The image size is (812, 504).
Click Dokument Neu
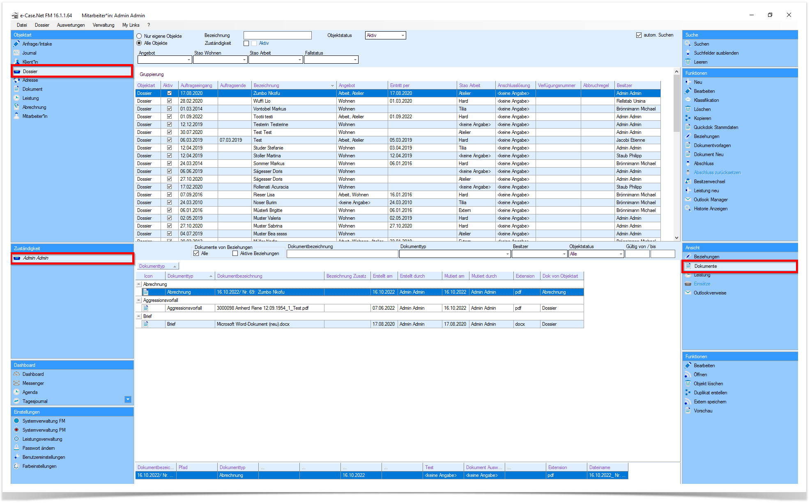(708, 154)
